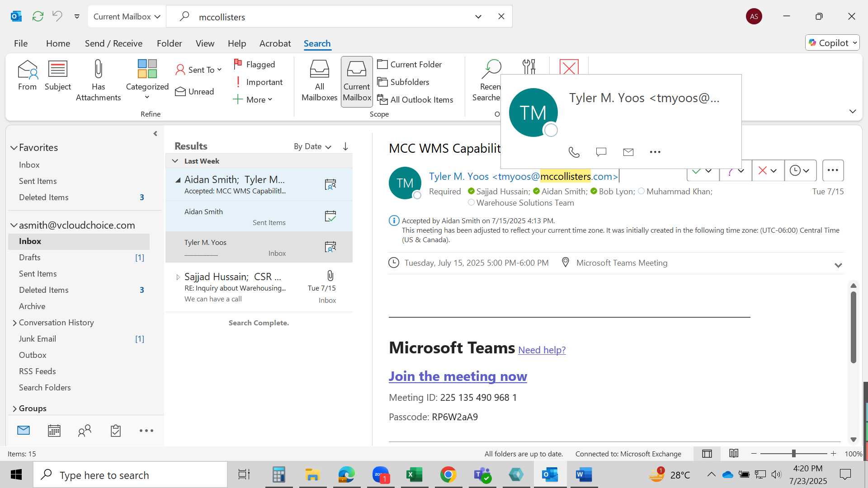Send email from contact card envelope icon
This screenshot has height=488, width=868.
628,152
